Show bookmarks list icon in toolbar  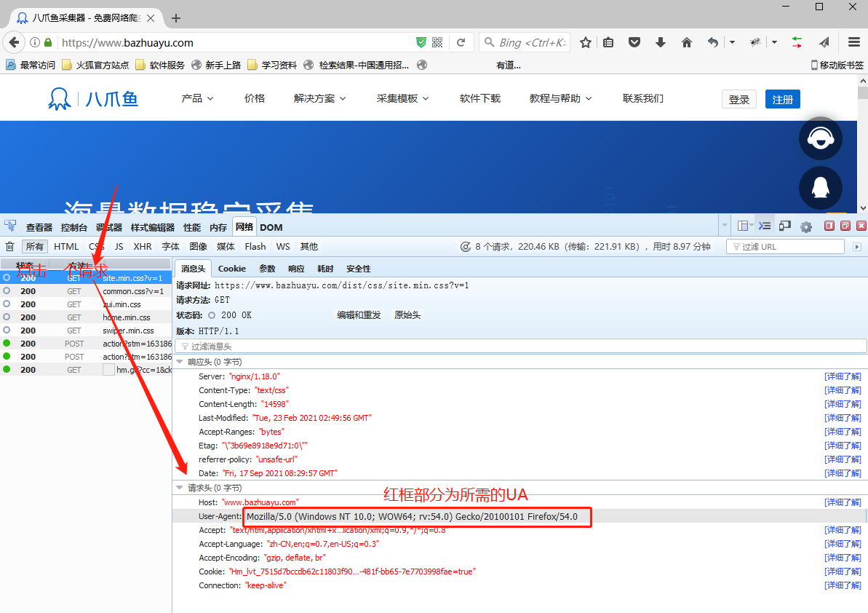point(608,43)
